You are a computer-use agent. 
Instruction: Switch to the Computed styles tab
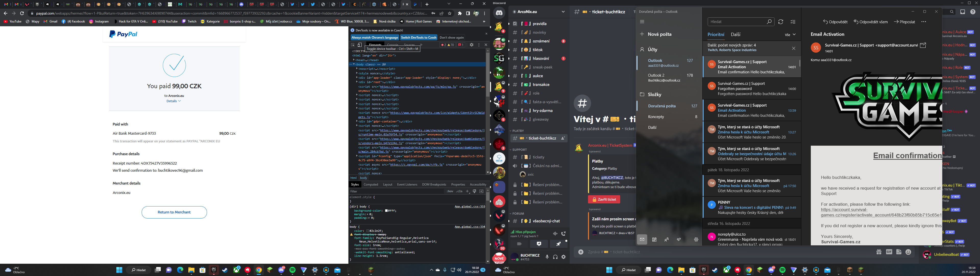coord(371,185)
